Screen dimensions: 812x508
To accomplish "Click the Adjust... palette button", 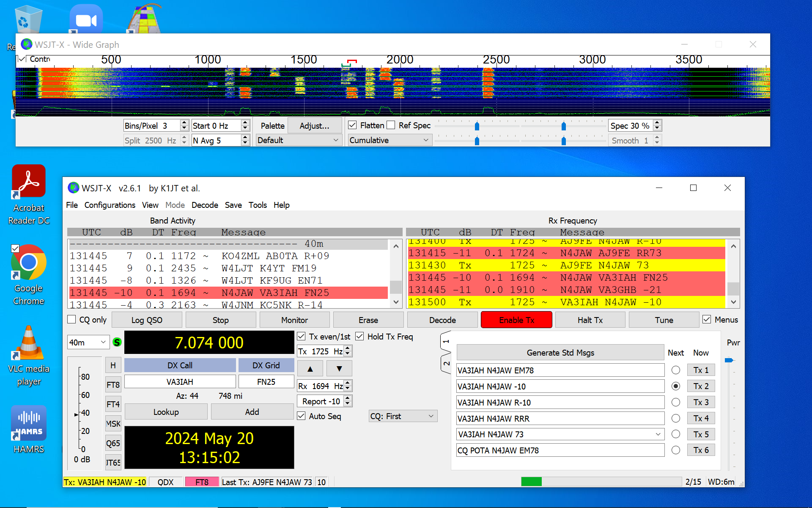I will (x=314, y=126).
